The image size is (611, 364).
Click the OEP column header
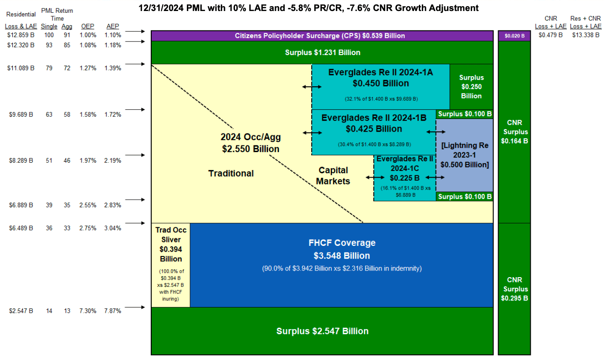point(88,26)
